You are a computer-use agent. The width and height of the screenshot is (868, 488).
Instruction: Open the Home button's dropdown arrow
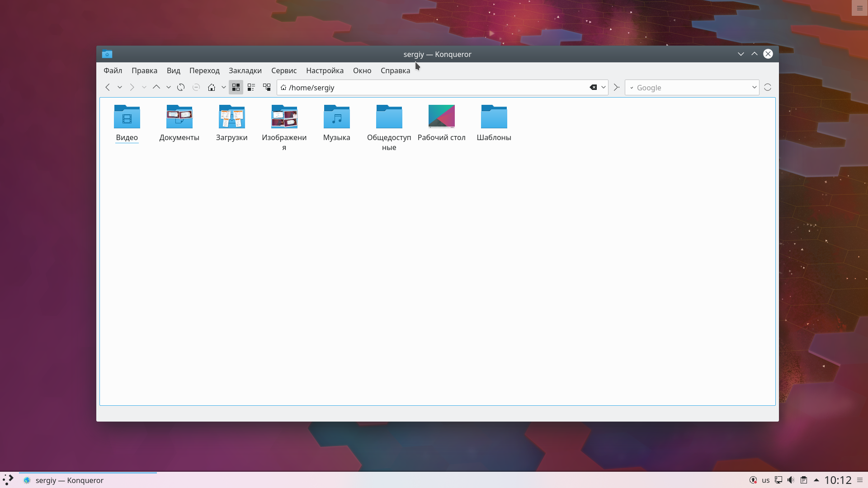pos(224,87)
